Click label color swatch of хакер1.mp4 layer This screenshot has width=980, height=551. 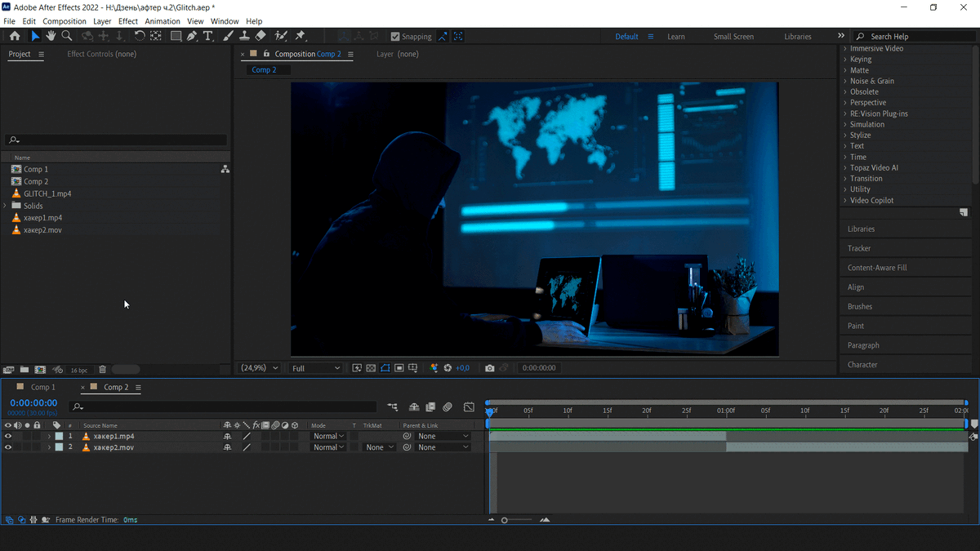tap(59, 436)
